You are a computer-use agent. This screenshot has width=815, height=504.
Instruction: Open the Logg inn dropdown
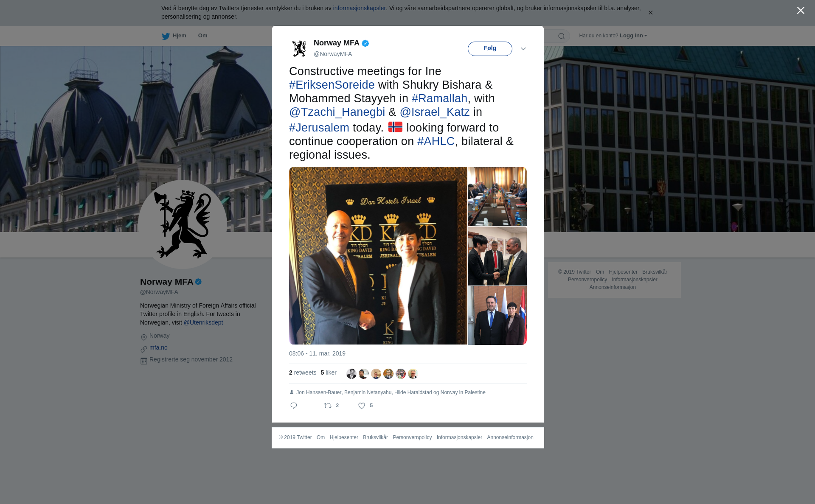(x=633, y=36)
